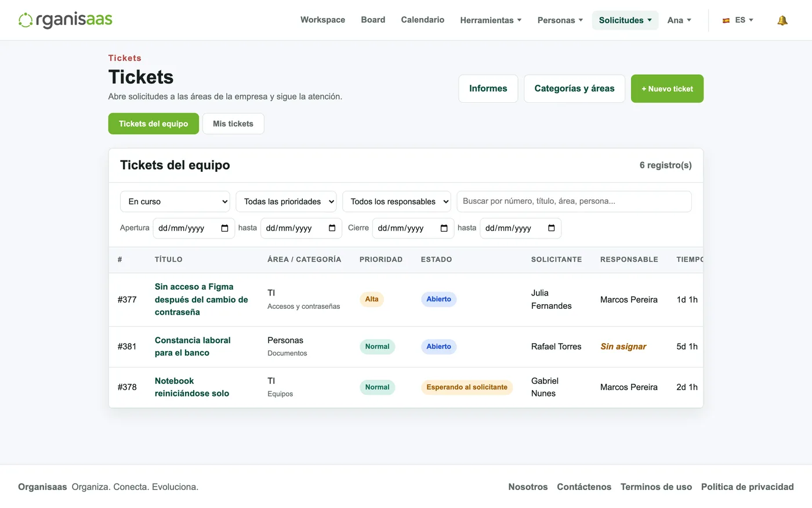
Task: Open Informes
Action: [488, 89]
